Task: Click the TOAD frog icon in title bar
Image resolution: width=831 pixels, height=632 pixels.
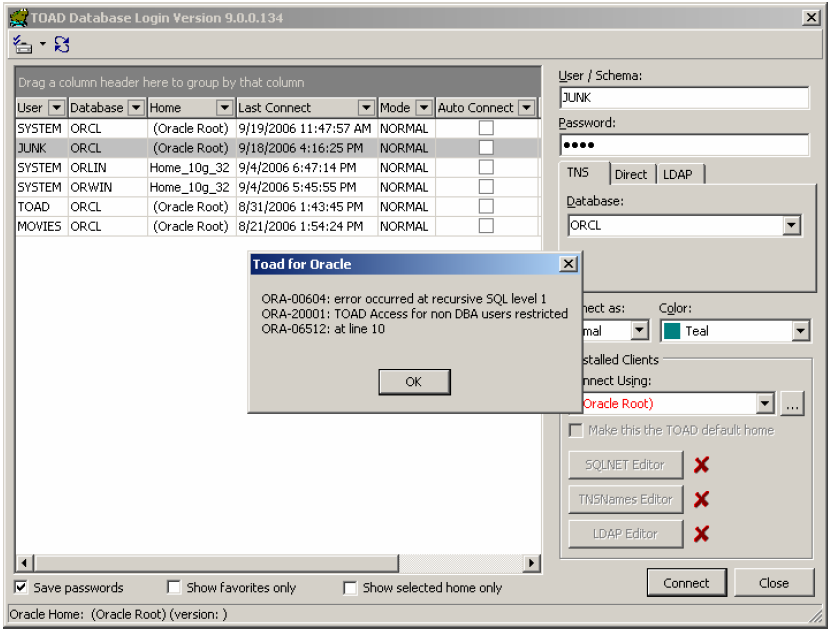Action: (19, 17)
